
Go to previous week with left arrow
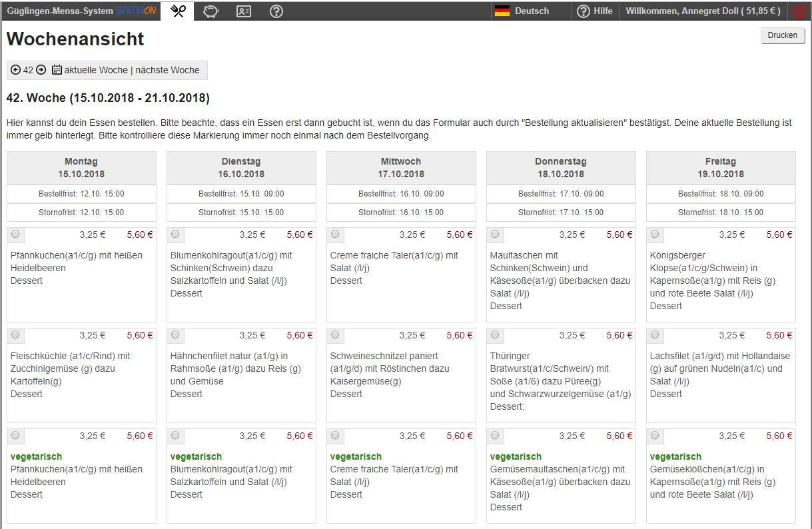(x=16, y=70)
